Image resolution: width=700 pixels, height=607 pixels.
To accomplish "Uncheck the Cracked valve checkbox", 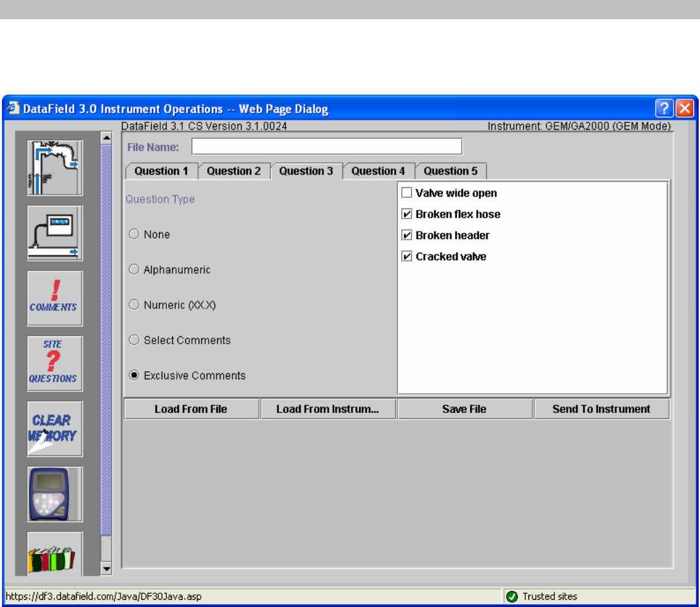I will (x=406, y=256).
